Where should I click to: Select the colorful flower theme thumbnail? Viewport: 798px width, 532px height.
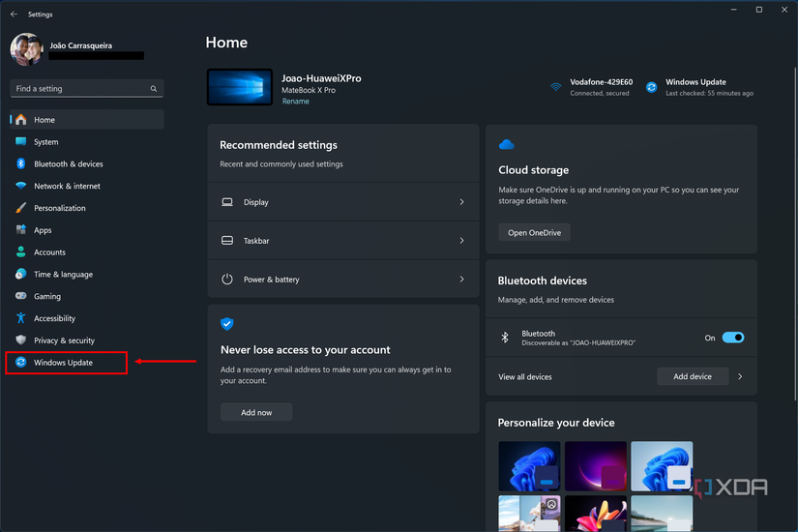596,514
